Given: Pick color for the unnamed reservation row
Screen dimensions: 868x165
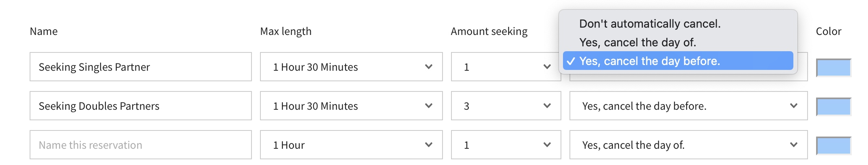Looking at the screenshot, I should click(833, 146).
